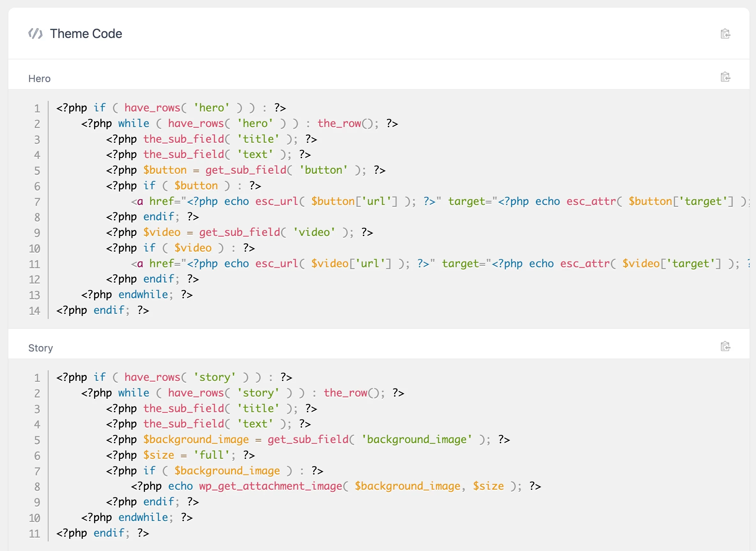The height and width of the screenshot is (551, 756).
Task: Copy the Hero code block to clipboard
Action: tap(725, 77)
